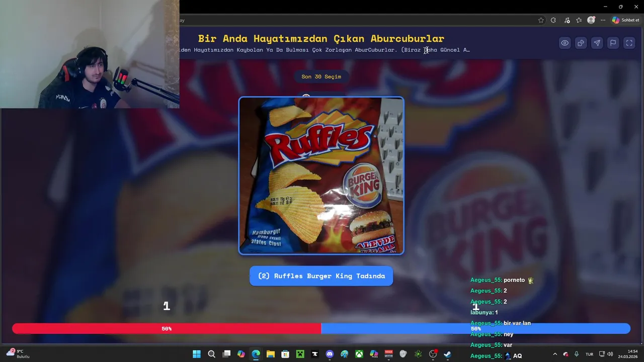Click the microphone icon in system tray
Screen dimensions: 644x362
click(577, 354)
